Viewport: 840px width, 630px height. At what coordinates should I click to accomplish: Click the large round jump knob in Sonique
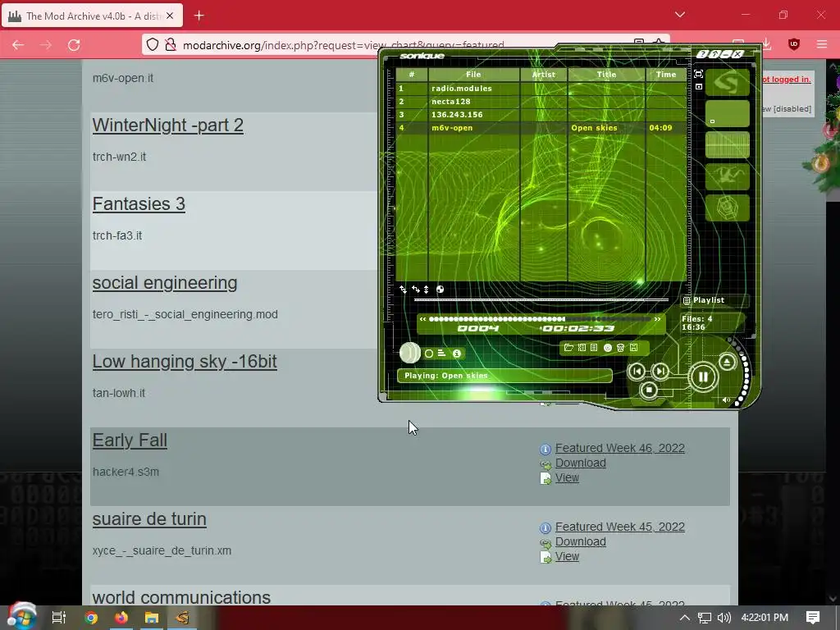(410, 353)
